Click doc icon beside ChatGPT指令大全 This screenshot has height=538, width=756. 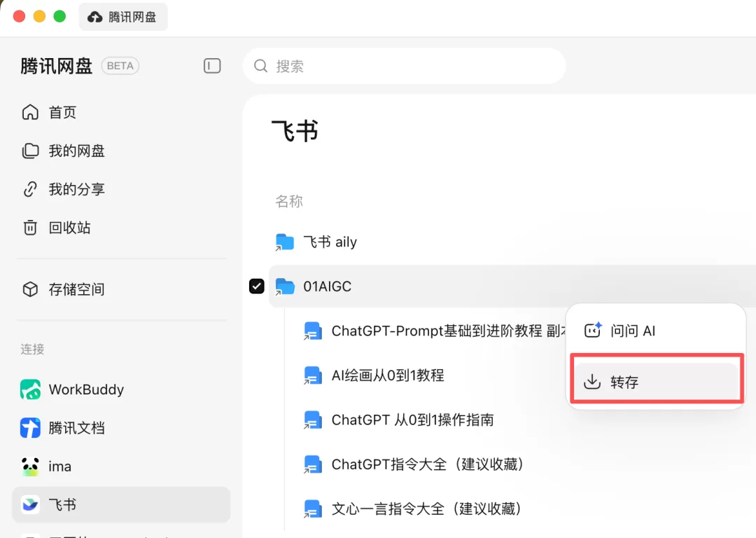[x=313, y=464]
